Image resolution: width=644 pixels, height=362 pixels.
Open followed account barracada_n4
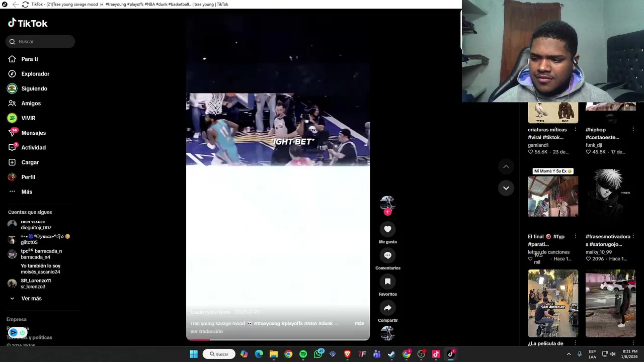pyautogui.click(x=35, y=254)
